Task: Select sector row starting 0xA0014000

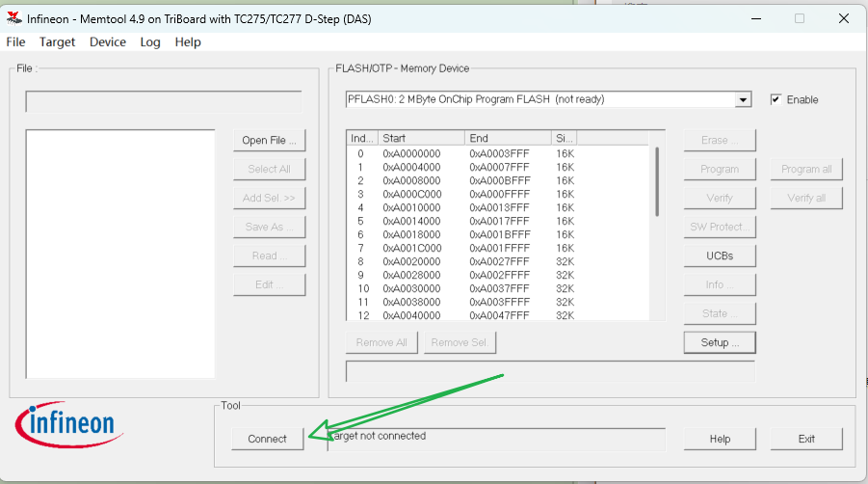Action: pyautogui.click(x=498, y=221)
